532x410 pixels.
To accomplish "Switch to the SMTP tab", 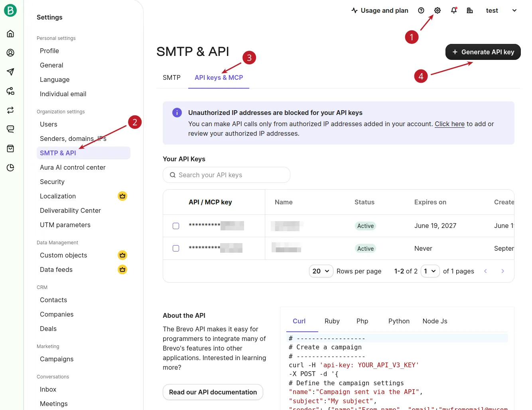I will (x=171, y=77).
